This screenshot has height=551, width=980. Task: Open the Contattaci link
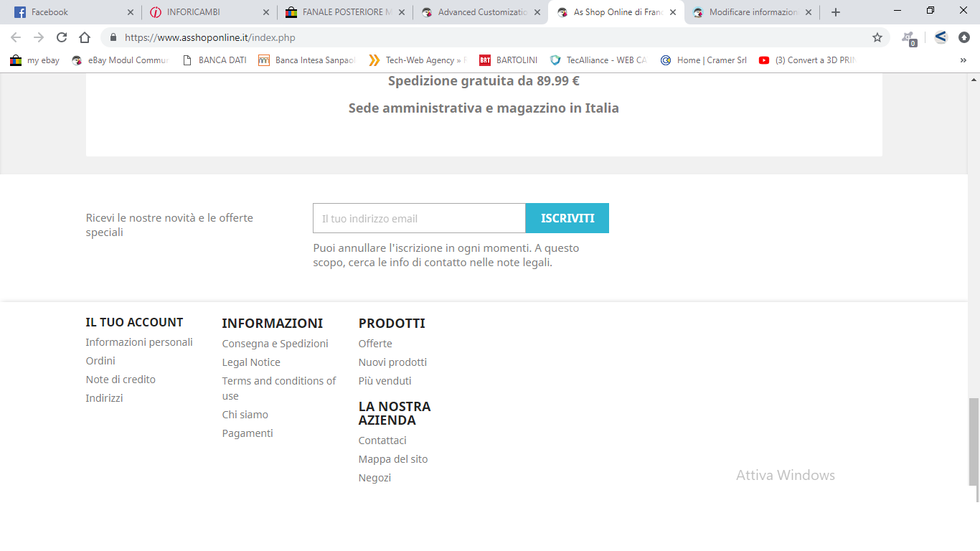(x=382, y=441)
